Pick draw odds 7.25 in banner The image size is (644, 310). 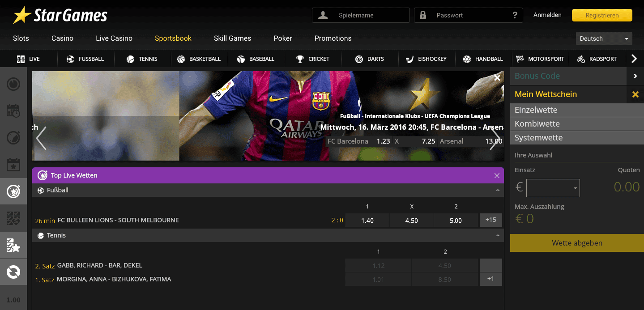pos(415,141)
